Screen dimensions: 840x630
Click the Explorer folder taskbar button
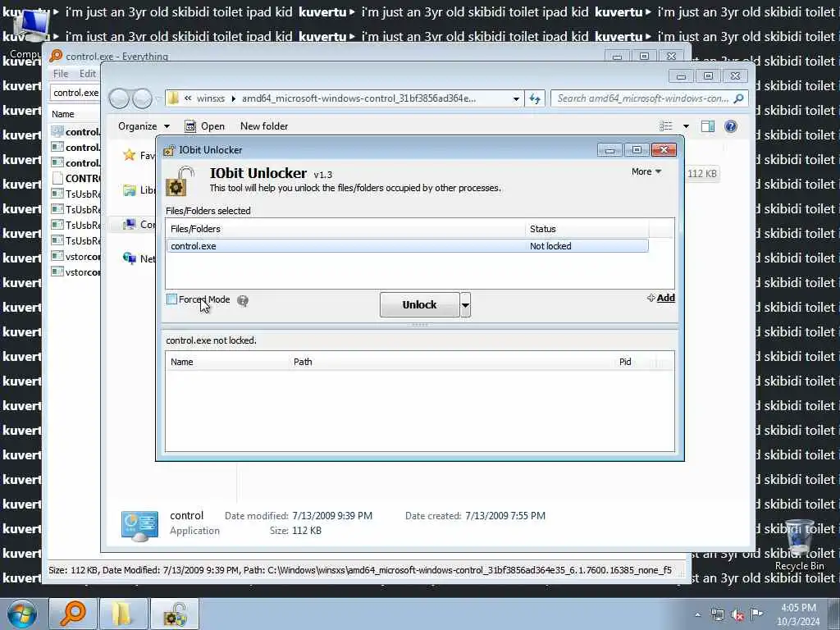(123, 614)
